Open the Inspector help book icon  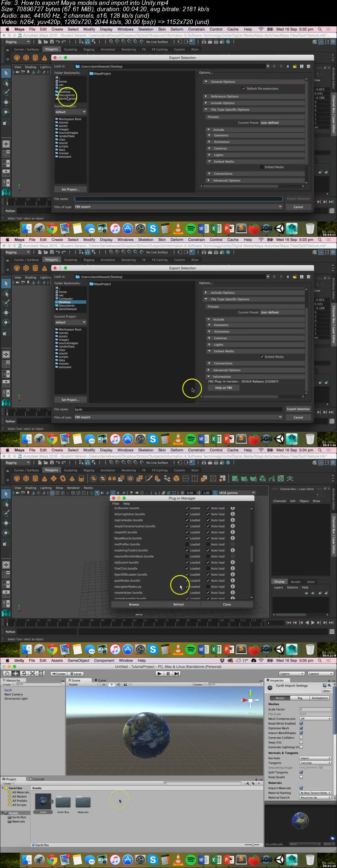pyautogui.click(x=324, y=685)
